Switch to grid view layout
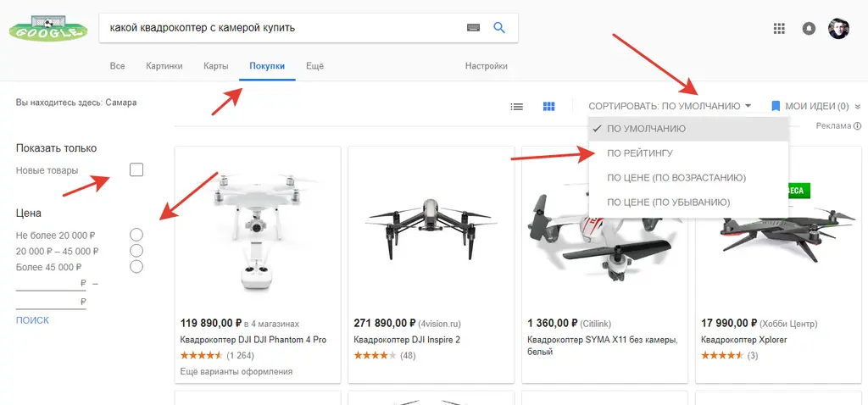This screenshot has height=405, width=868. [x=549, y=107]
